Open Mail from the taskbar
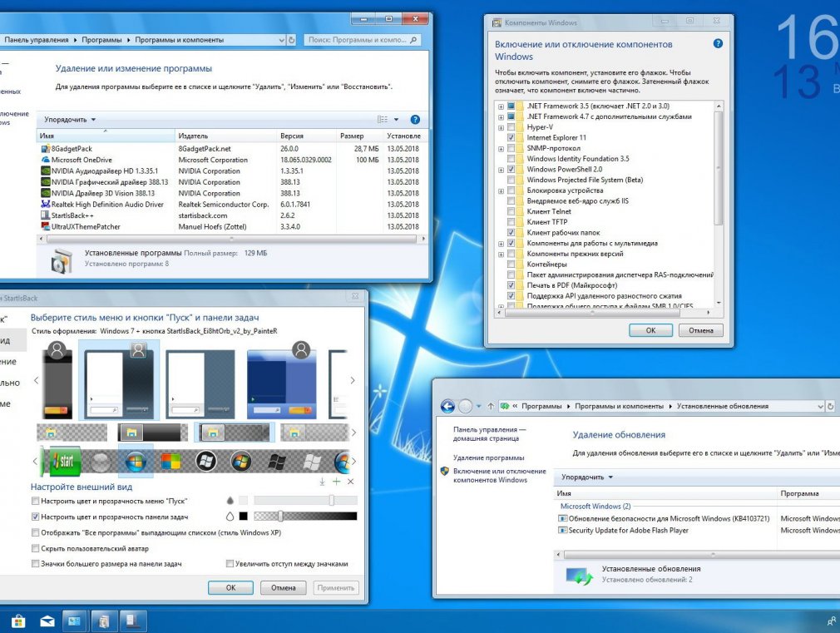 point(47,621)
